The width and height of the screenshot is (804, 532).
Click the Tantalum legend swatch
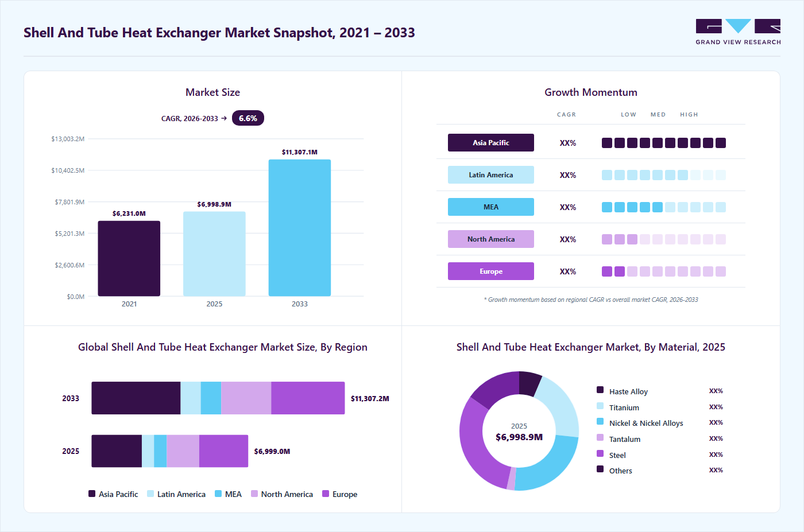pyautogui.click(x=600, y=437)
